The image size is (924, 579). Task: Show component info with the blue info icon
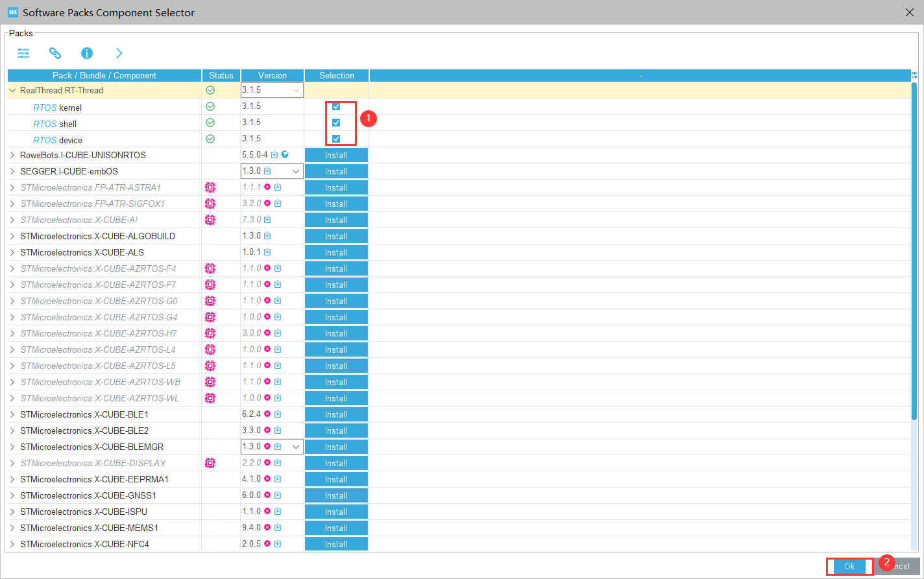tap(87, 53)
